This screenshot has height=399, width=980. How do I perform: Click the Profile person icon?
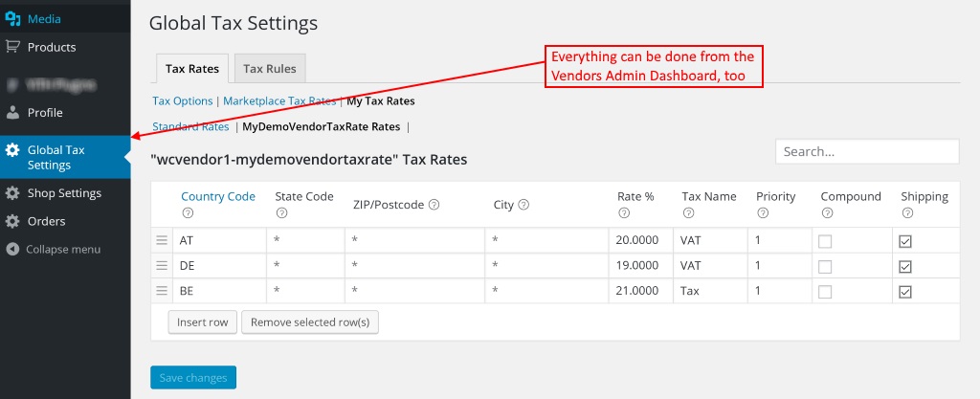click(12, 113)
